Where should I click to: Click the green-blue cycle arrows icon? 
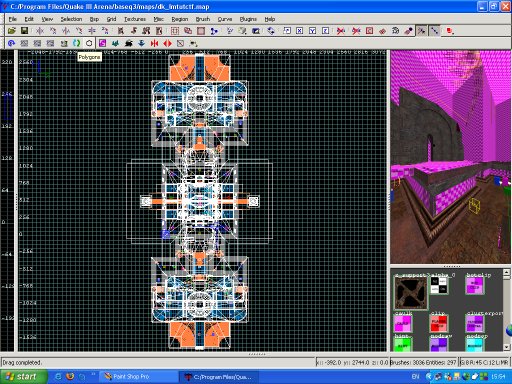coord(76,43)
